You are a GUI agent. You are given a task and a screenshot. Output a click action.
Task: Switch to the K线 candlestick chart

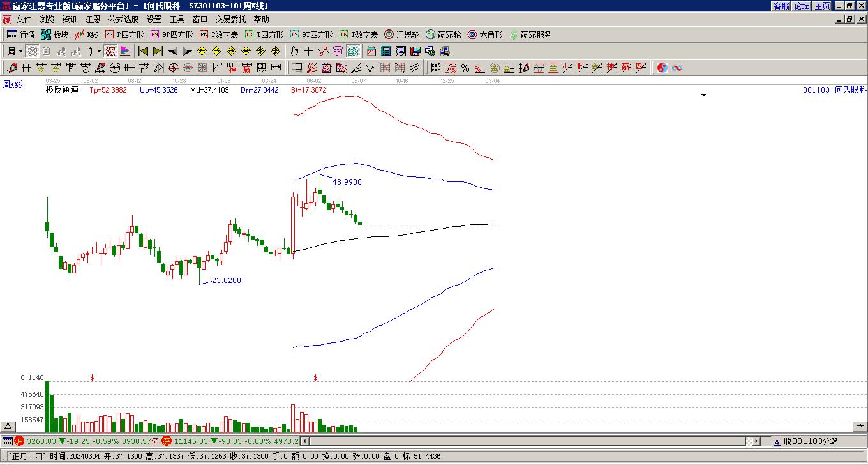coord(87,34)
